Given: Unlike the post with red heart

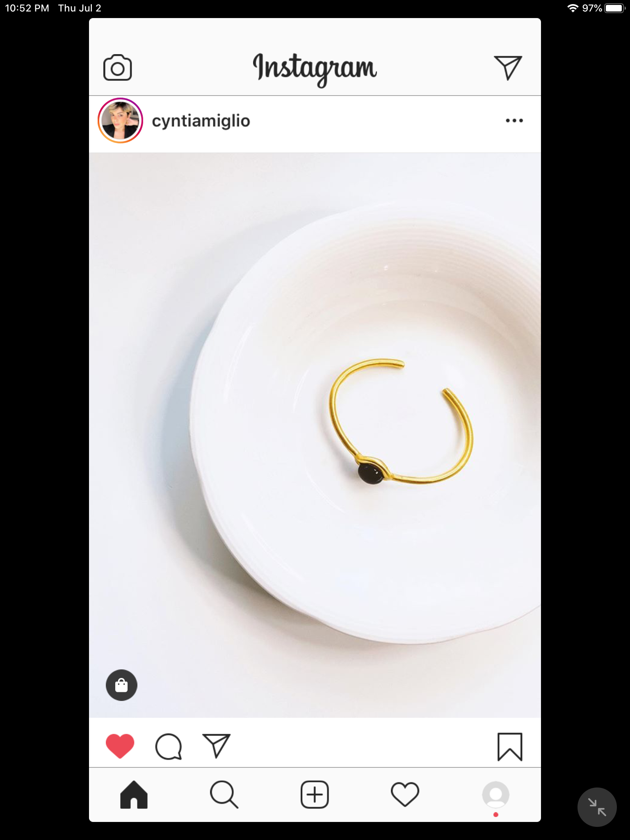Looking at the screenshot, I should 120,746.
